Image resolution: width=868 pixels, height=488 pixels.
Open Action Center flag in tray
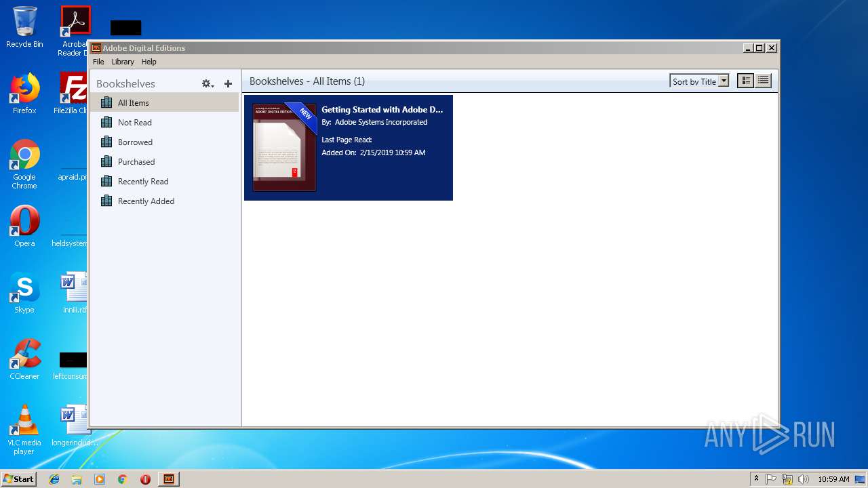coord(771,479)
